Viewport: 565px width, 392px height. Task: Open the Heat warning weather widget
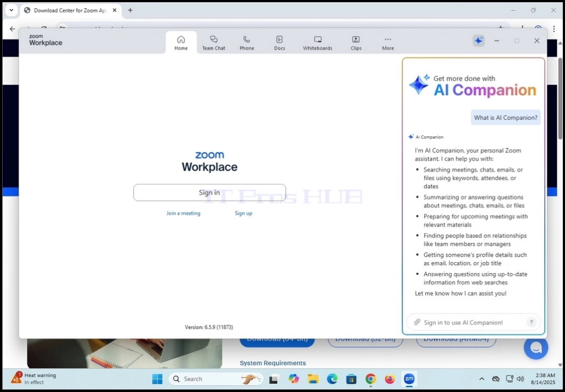34,379
